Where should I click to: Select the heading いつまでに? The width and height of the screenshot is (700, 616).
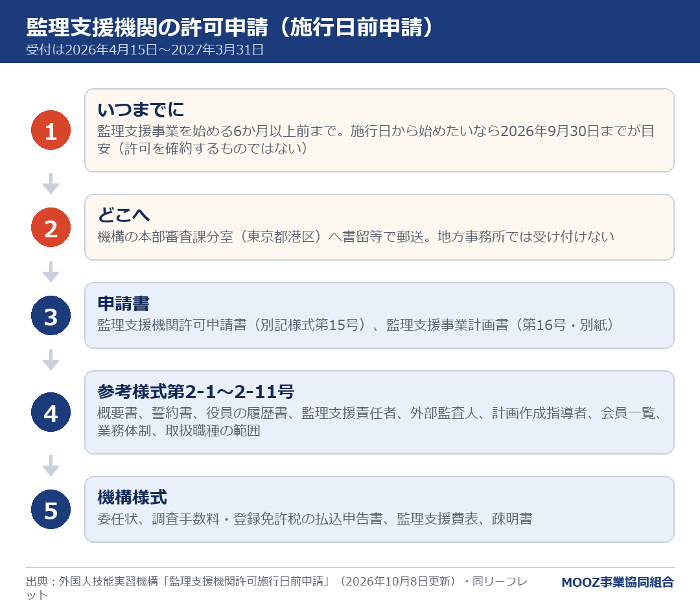point(141,110)
